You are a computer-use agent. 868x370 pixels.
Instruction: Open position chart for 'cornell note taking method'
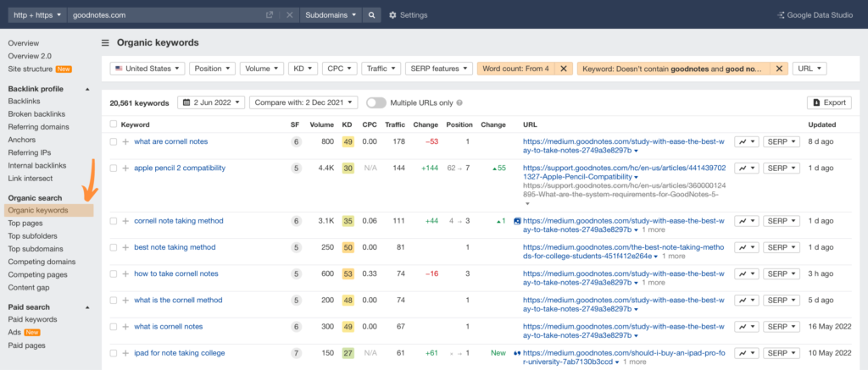click(x=746, y=221)
